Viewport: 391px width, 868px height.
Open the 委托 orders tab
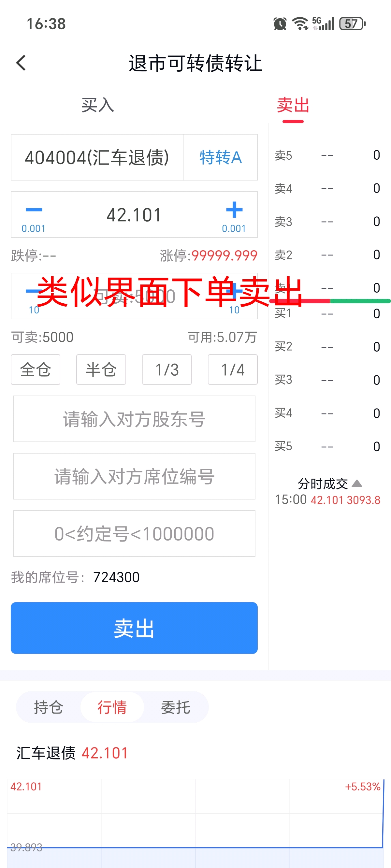tap(176, 707)
